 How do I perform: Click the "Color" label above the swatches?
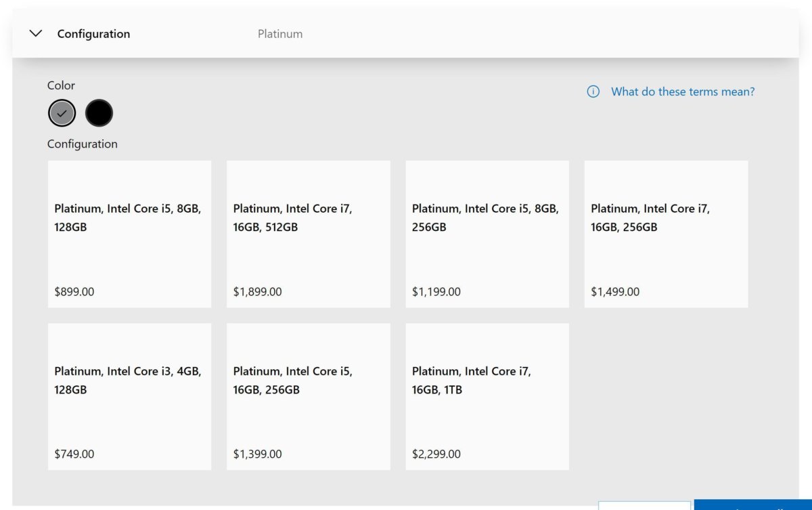pyautogui.click(x=61, y=85)
